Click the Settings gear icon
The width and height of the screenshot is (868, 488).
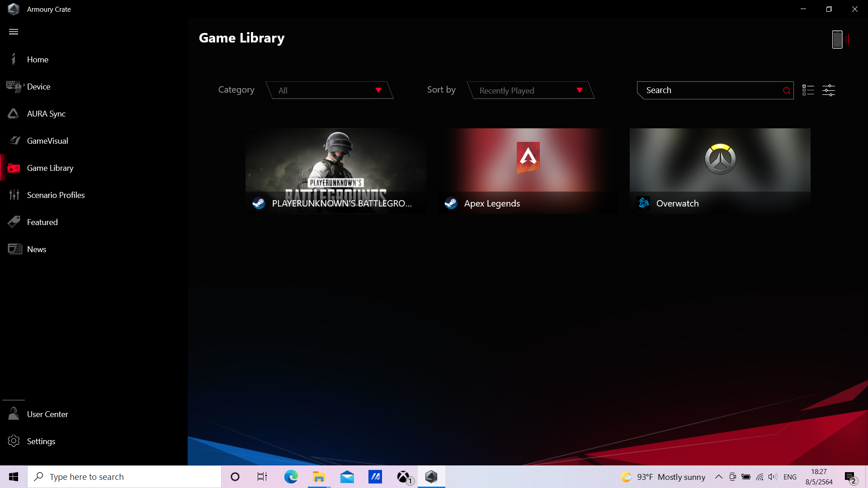click(x=14, y=441)
